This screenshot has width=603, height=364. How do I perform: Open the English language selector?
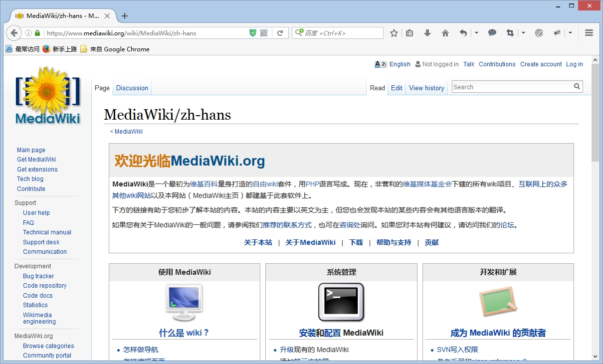point(400,64)
